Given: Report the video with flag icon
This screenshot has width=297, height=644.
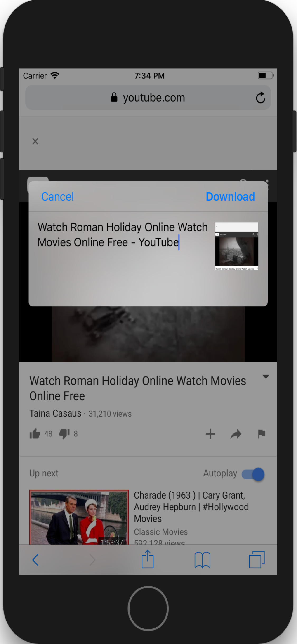Looking at the screenshot, I should pos(262,434).
